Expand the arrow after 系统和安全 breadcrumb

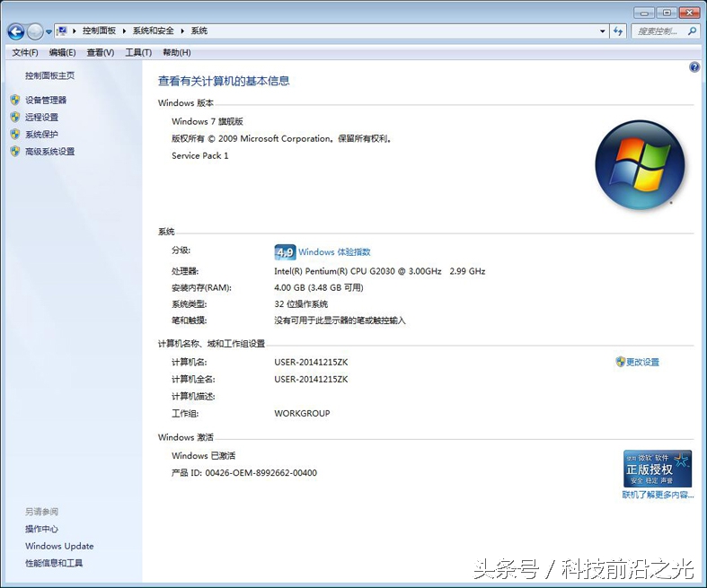[x=182, y=31]
